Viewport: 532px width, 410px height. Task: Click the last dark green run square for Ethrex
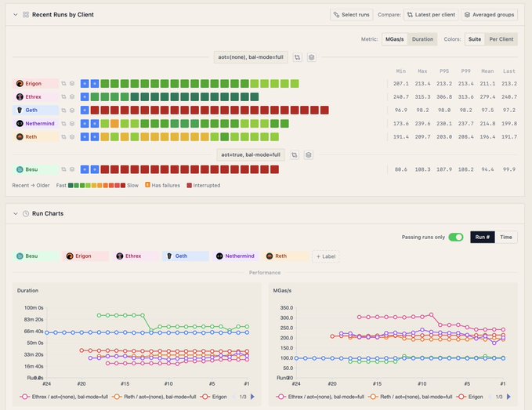(255, 96)
